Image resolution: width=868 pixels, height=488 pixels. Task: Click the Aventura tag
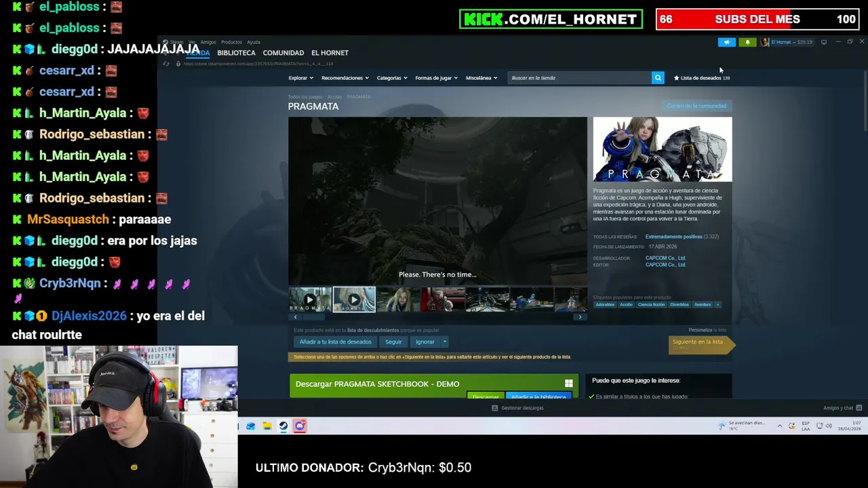click(703, 304)
